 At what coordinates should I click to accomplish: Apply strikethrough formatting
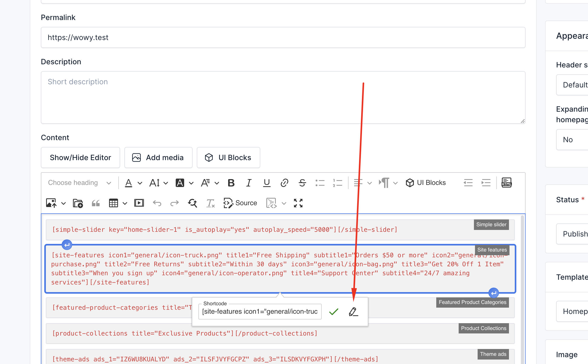(x=302, y=183)
